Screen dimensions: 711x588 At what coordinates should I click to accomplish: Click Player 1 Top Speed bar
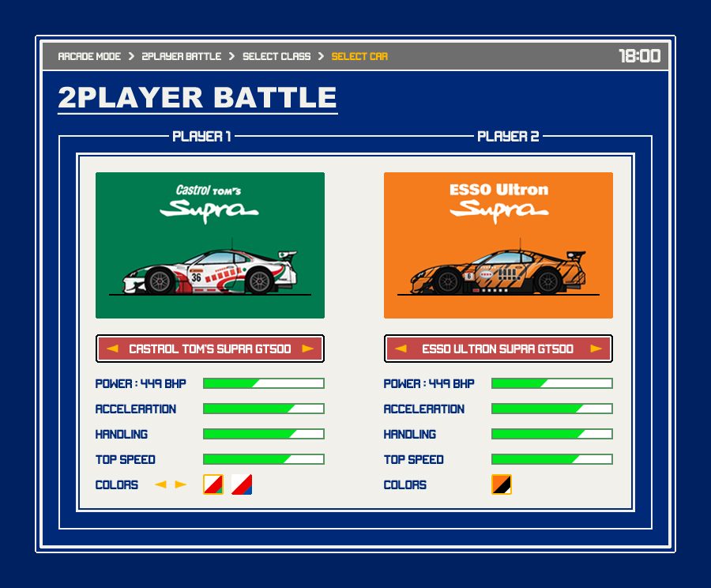coord(263,459)
